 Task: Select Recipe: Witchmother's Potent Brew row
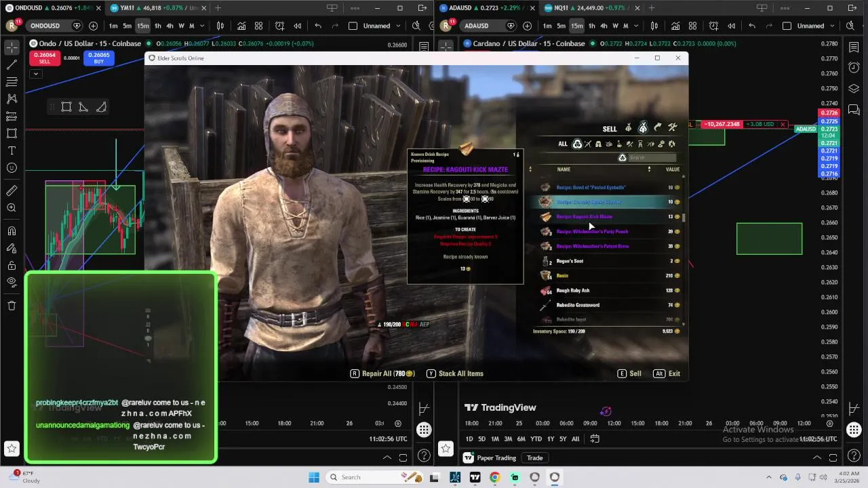pyautogui.click(x=610, y=246)
